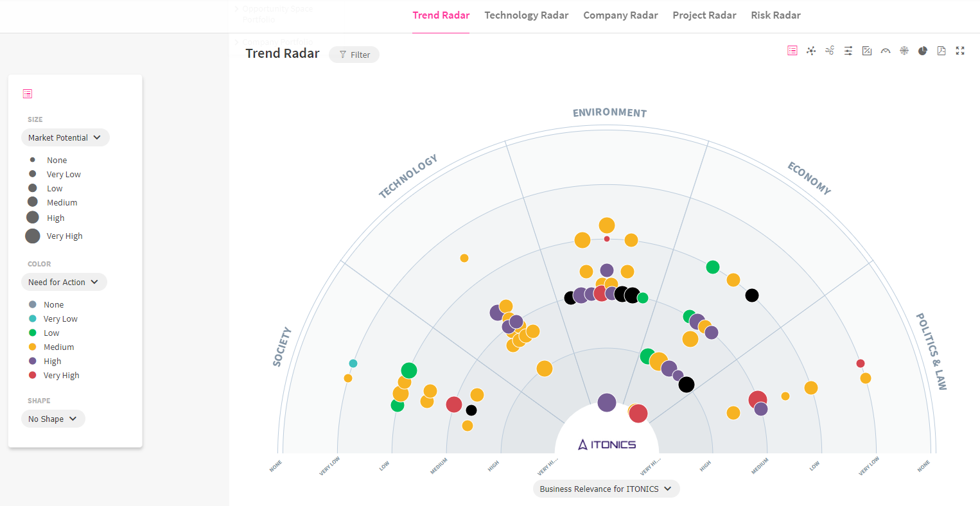The image size is (980, 506).
Task: Open the Market Potential size dropdown
Action: coord(65,137)
